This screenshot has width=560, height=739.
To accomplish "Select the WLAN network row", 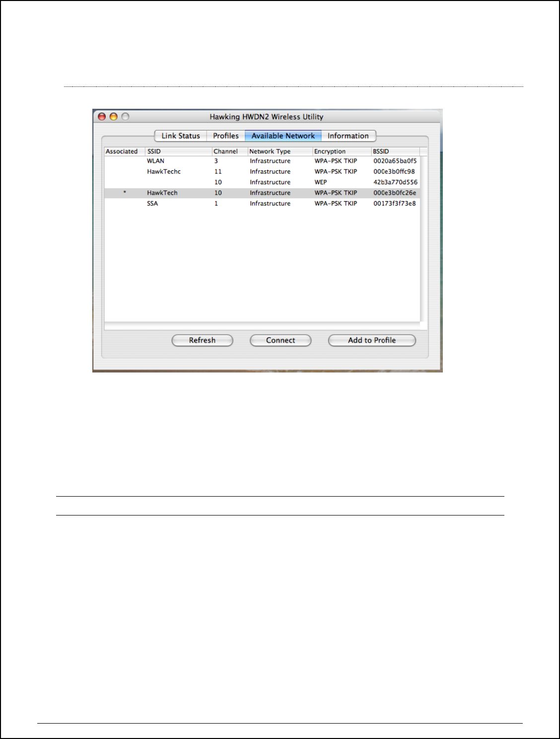I will click(x=262, y=161).
